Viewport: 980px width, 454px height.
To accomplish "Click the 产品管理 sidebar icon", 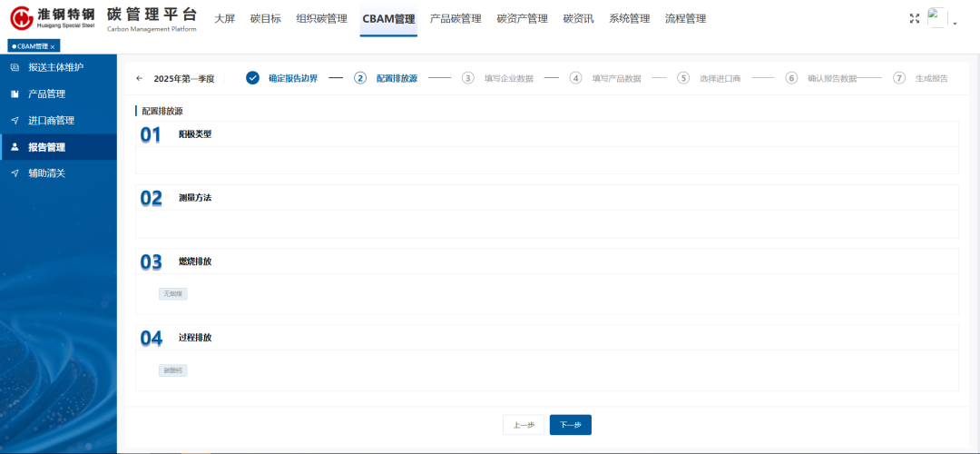I will tap(15, 94).
